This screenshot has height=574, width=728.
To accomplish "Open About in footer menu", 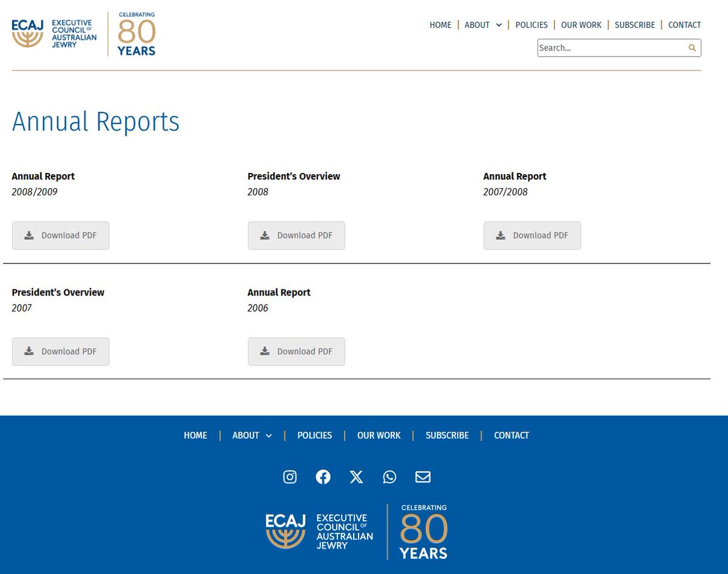I will pos(246,435).
